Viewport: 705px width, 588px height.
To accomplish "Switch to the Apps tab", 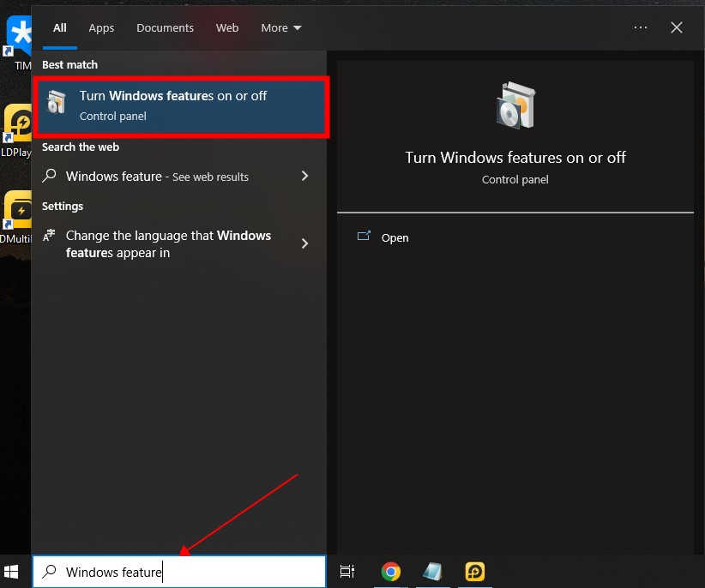I will [101, 27].
